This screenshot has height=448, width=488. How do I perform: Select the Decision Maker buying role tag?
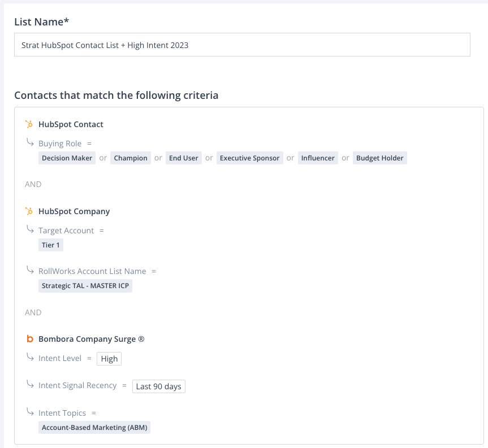67,158
